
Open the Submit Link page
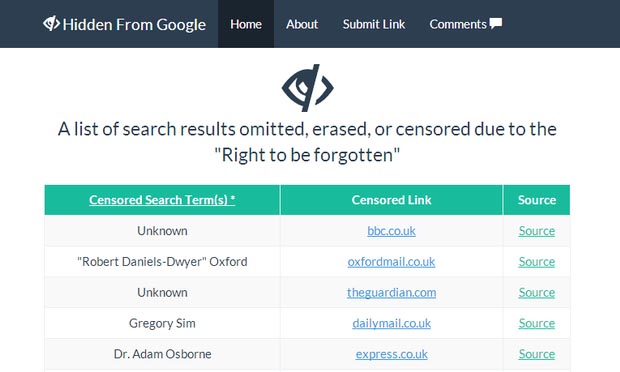374,24
